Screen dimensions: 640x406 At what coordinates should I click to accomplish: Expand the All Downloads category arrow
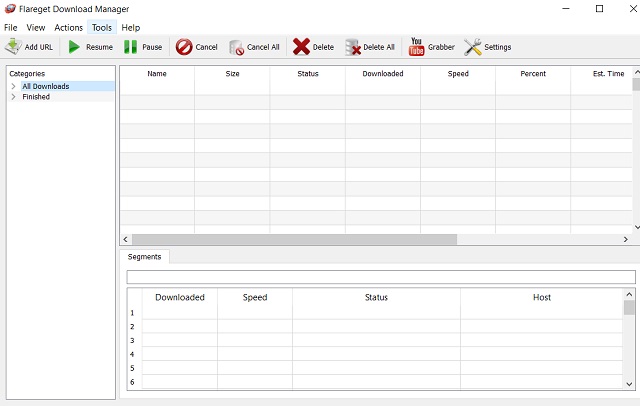(x=13, y=86)
